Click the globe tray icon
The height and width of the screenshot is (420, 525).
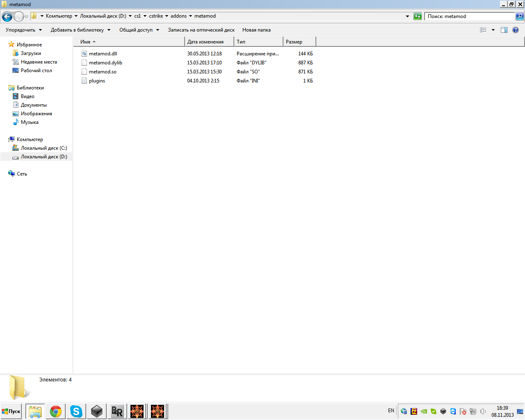coord(404,411)
